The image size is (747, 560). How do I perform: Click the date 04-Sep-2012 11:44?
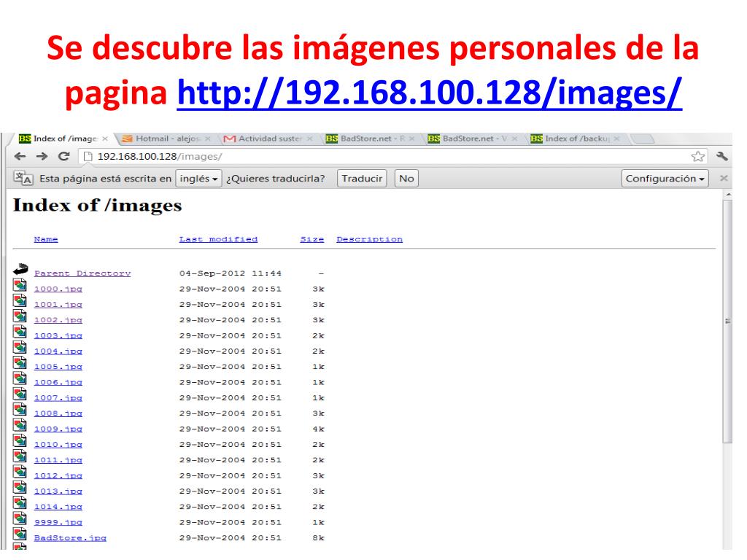click(230, 273)
